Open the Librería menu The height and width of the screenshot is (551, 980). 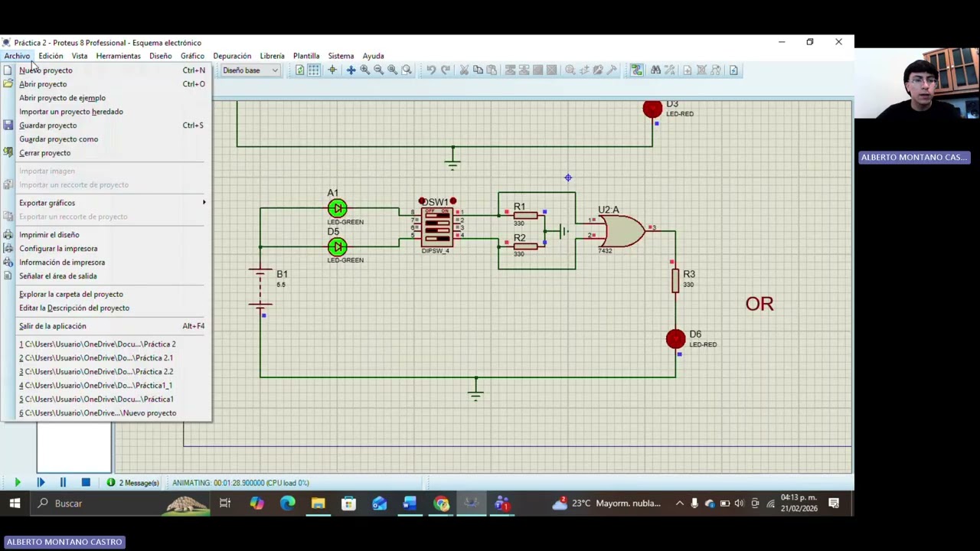point(272,56)
